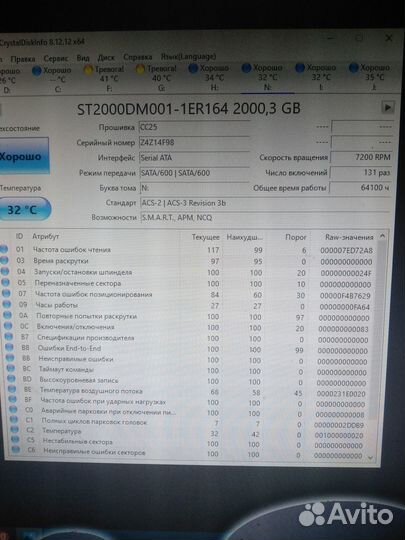Click the 7200 RPM rotation speed field
The width and height of the screenshot is (405, 540).
click(362, 157)
